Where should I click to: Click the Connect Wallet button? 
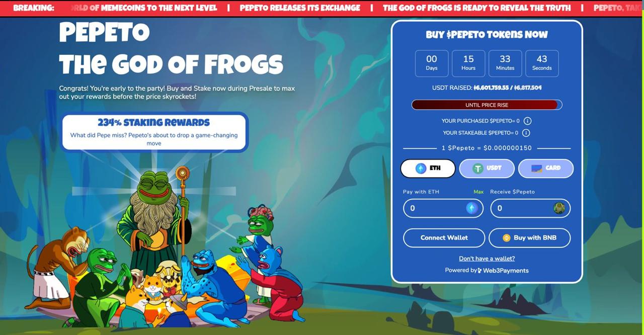coord(444,238)
